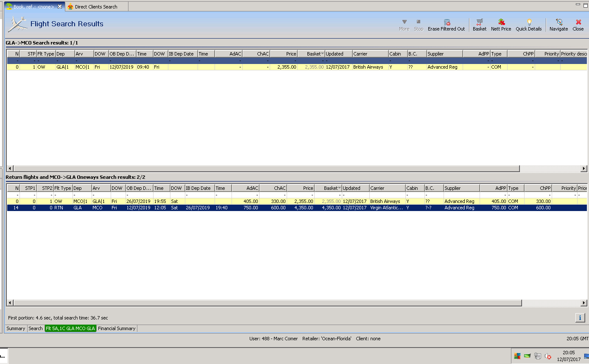
Task: Open the Financial Summary tab
Action: (117, 328)
